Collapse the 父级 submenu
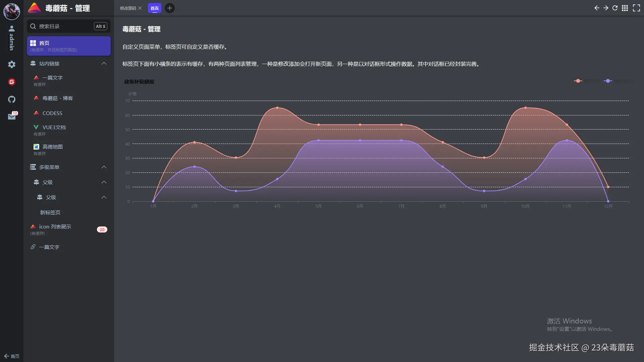The height and width of the screenshot is (362, 644). tap(104, 182)
